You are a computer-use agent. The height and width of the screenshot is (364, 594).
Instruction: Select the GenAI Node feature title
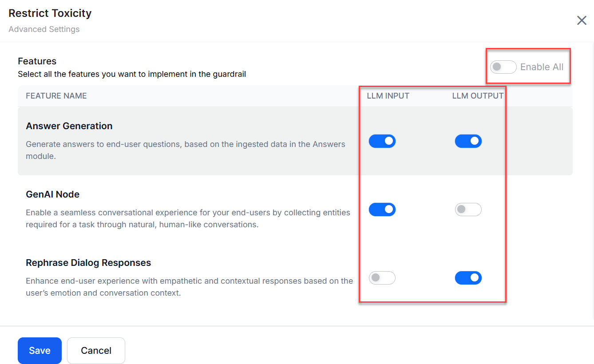click(53, 194)
